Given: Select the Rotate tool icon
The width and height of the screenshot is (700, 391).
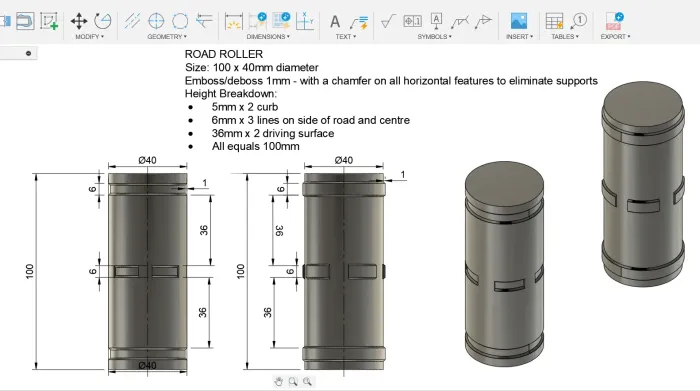Looking at the screenshot, I should 103,21.
